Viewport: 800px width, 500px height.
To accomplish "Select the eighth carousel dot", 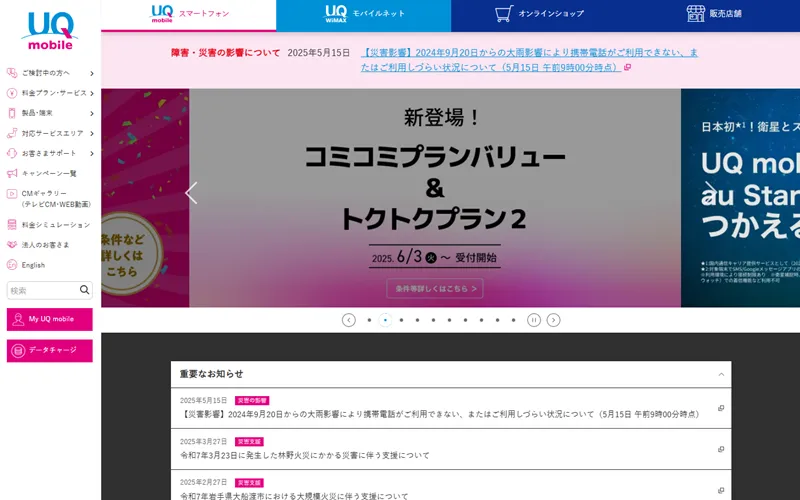I will [481, 320].
